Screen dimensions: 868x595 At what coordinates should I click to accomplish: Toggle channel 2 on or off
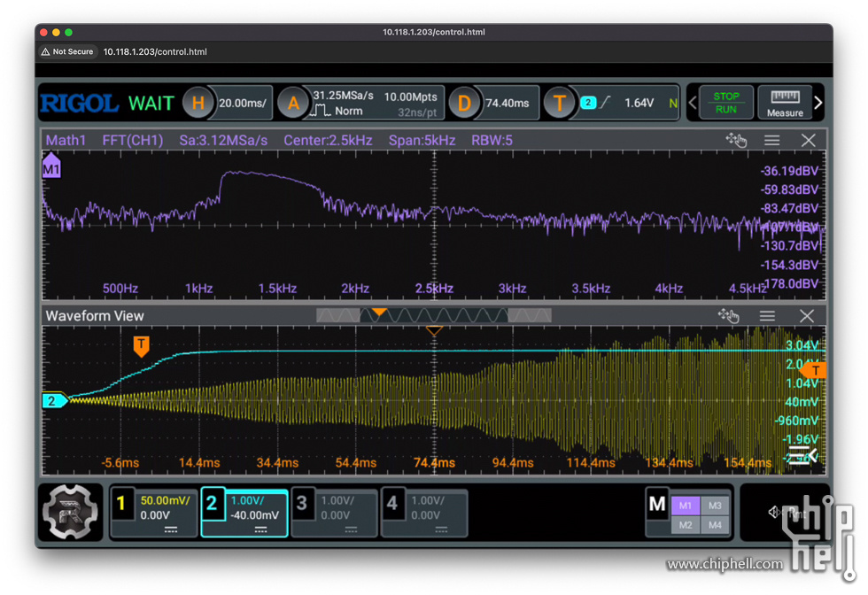tap(212, 503)
